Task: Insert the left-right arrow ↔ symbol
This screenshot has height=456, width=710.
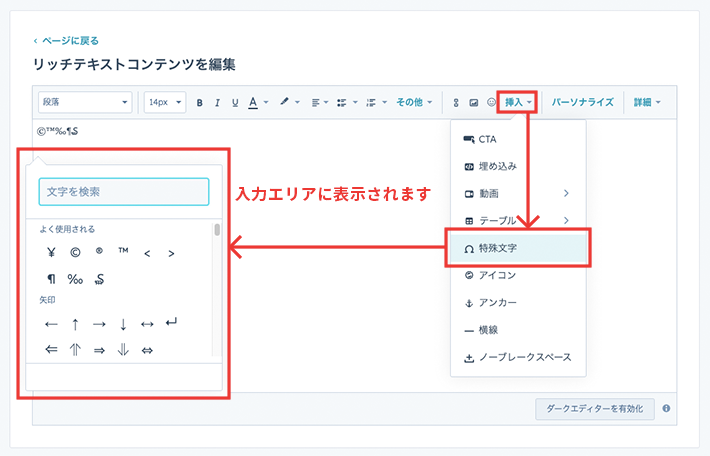Action: tap(147, 324)
